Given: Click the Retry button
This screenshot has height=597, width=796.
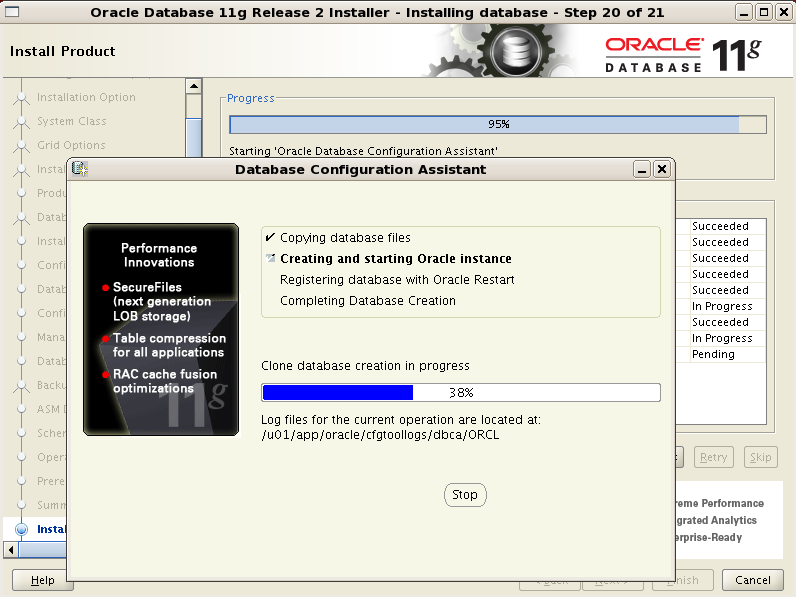Looking at the screenshot, I should tap(713, 457).
